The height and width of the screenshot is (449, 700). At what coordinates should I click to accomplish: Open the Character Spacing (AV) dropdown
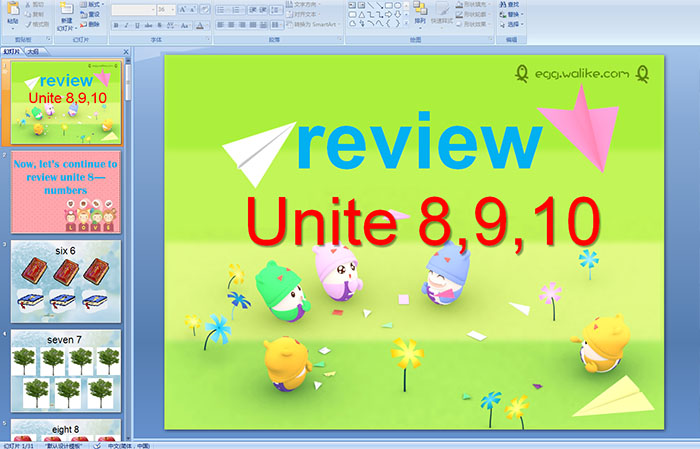point(171,25)
